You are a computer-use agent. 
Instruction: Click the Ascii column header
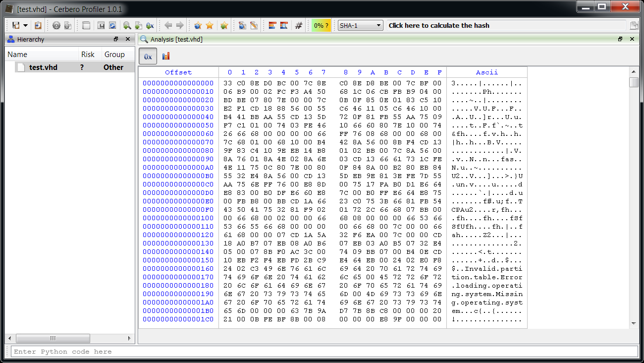[x=487, y=72]
